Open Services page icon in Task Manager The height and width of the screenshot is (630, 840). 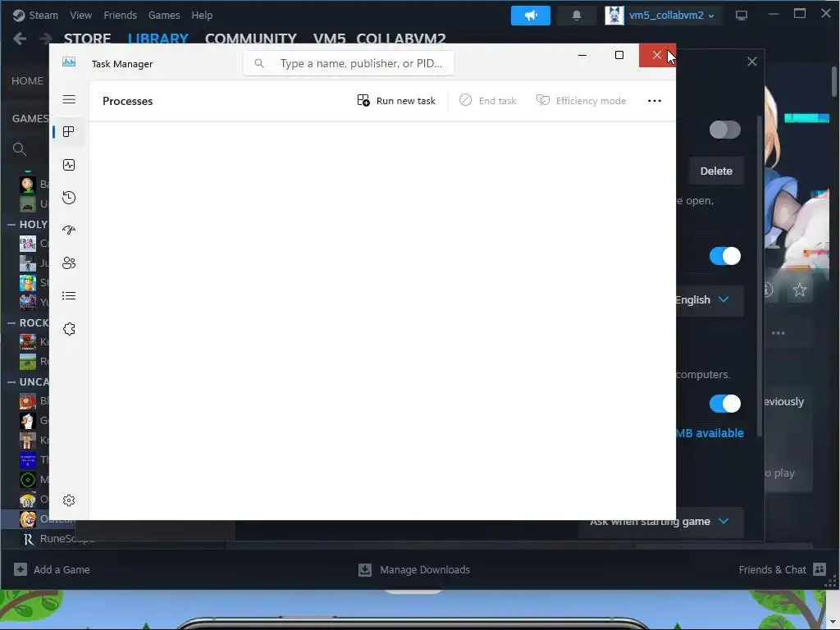pos(69,329)
